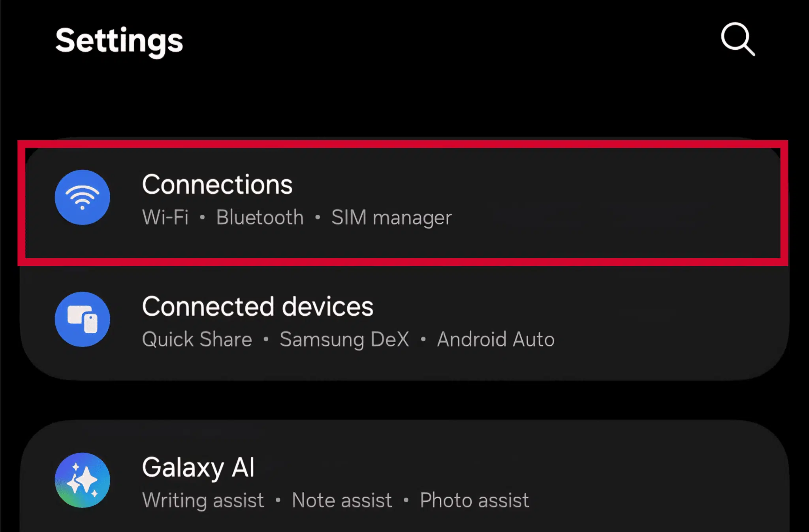Open Quick Share settings

pos(196,339)
